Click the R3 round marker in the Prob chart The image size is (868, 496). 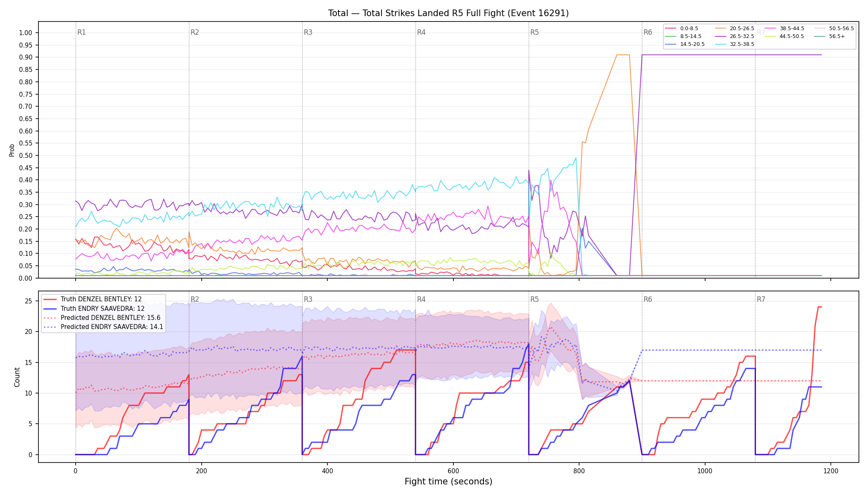308,32
